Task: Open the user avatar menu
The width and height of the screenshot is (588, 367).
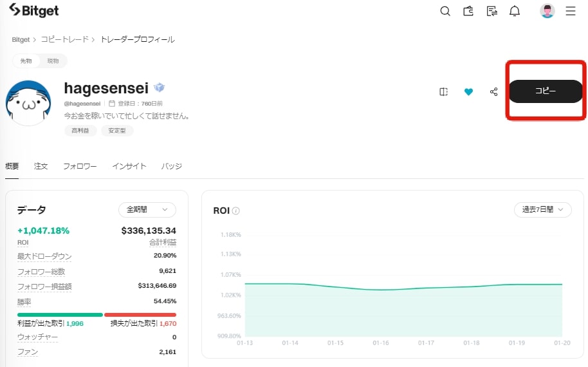Action: click(547, 11)
